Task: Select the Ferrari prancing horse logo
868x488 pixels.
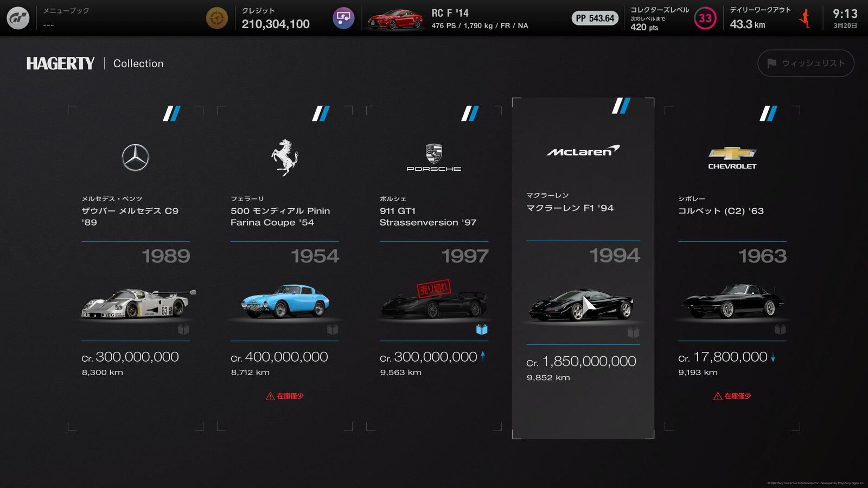Action: click(x=284, y=157)
